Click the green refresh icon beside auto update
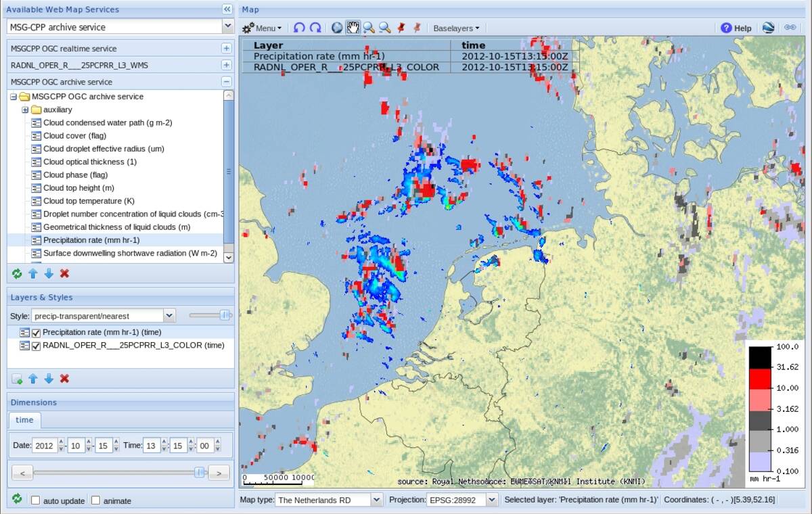 pyautogui.click(x=17, y=500)
